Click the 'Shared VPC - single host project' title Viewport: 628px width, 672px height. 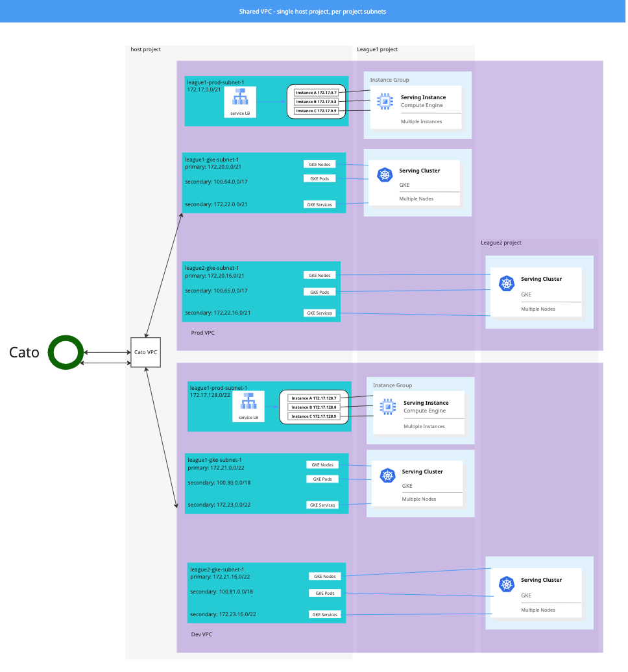[314, 12]
